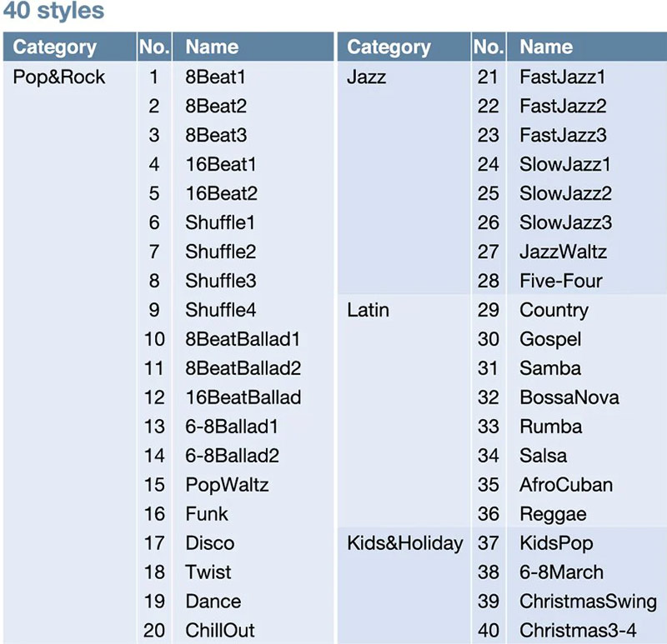Click the ChillOut style entry
The height and width of the screenshot is (644, 667).
220,630
